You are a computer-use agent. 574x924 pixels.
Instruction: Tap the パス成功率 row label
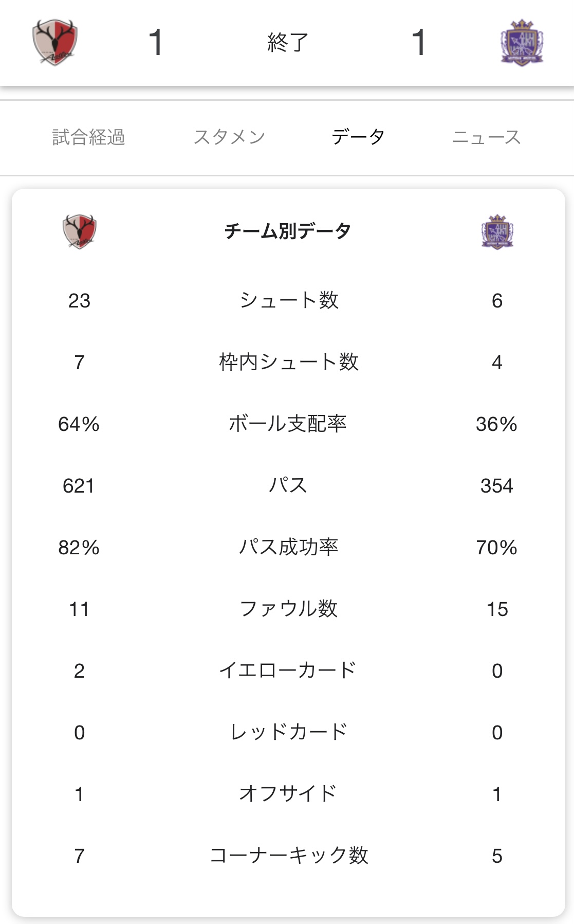click(x=288, y=547)
